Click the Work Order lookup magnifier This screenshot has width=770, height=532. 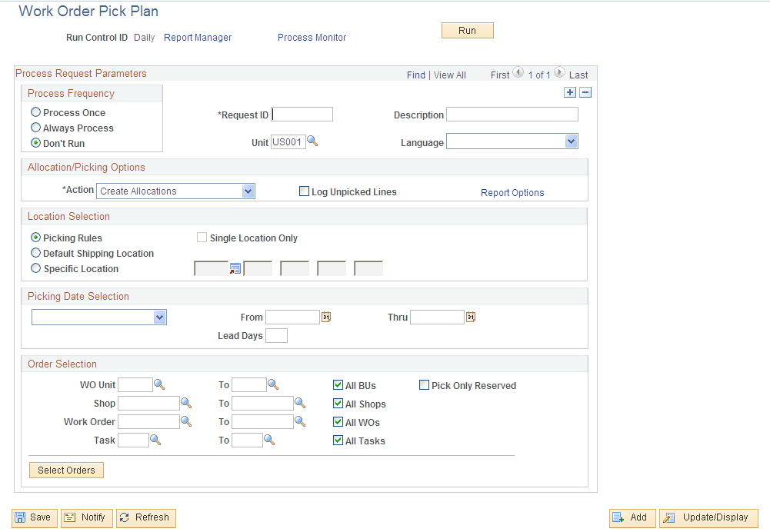click(x=185, y=421)
